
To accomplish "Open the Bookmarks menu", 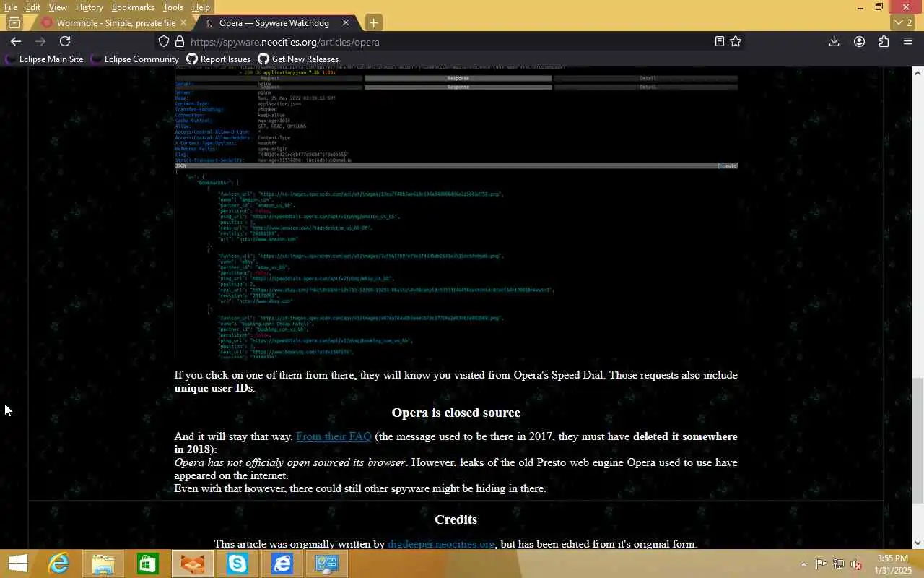I will coord(133,7).
